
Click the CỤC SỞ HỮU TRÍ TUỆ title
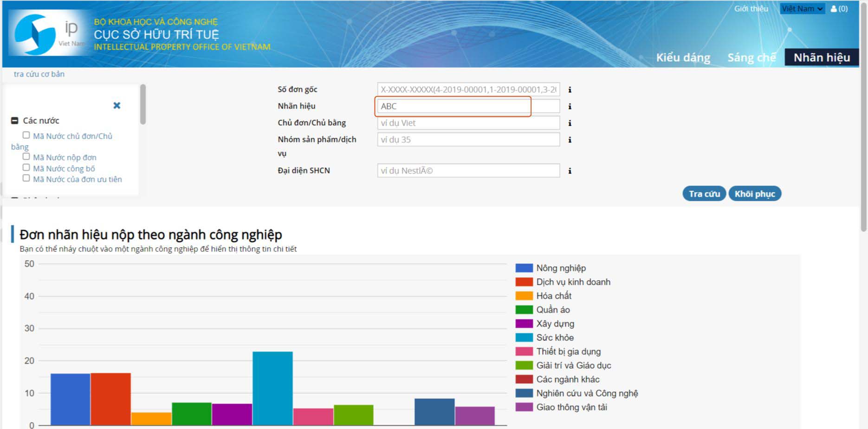(x=156, y=34)
